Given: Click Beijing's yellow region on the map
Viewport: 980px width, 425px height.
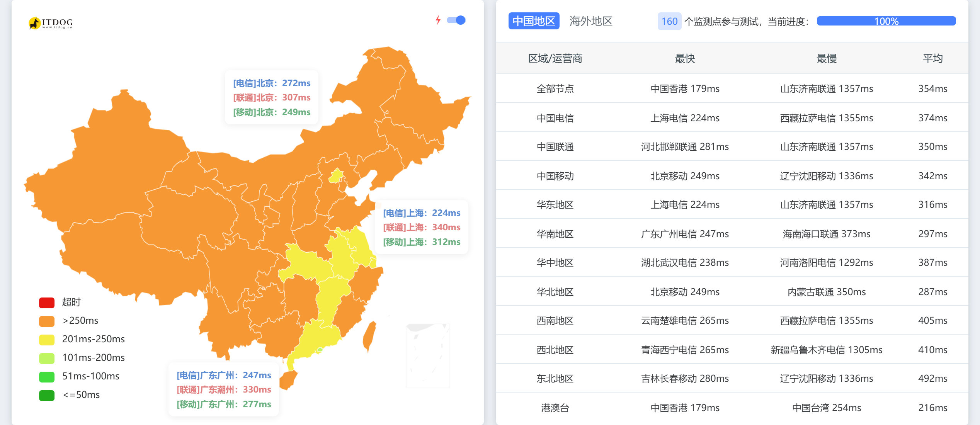Looking at the screenshot, I should [x=335, y=176].
